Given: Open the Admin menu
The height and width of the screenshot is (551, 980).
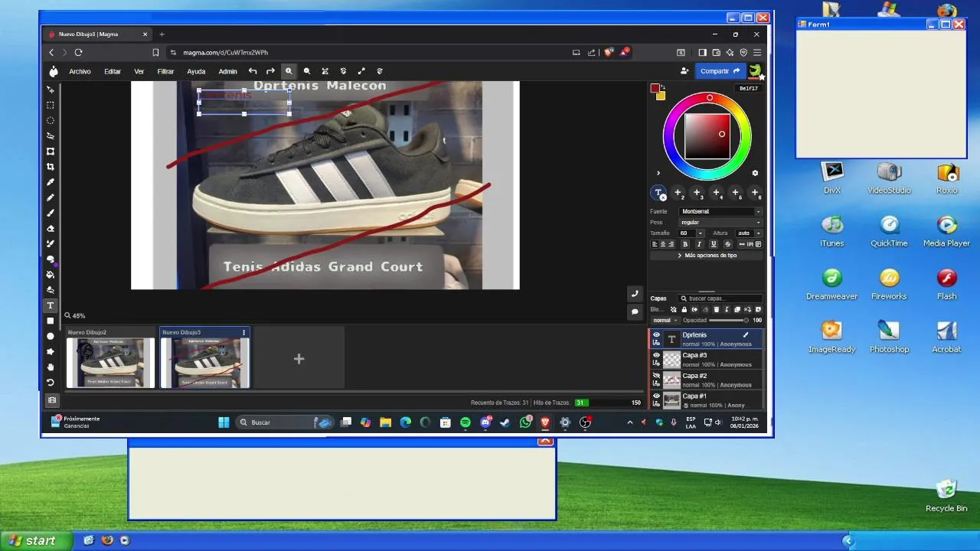Looking at the screenshot, I should pyautogui.click(x=227, y=71).
